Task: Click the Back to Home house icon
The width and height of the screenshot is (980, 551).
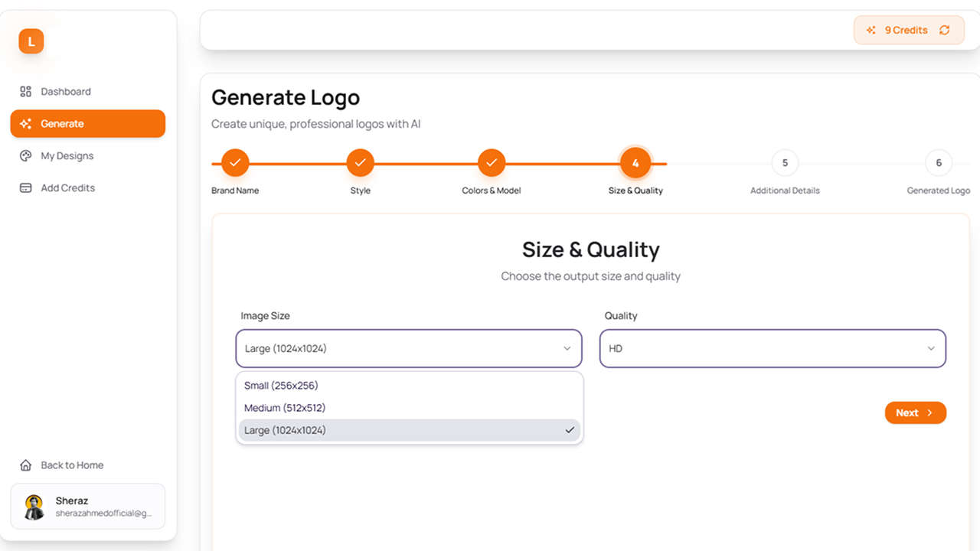Action: click(25, 465)
